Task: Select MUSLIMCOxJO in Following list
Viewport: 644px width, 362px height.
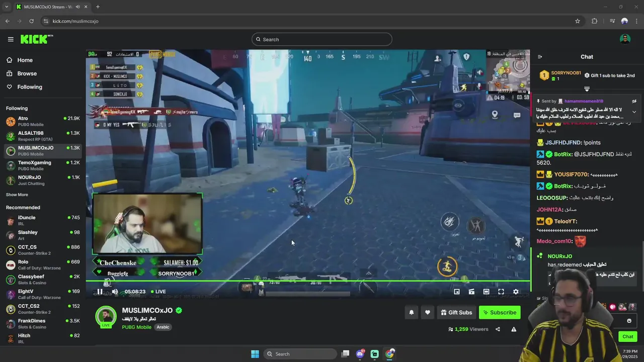Action: [x=43, y=150]
